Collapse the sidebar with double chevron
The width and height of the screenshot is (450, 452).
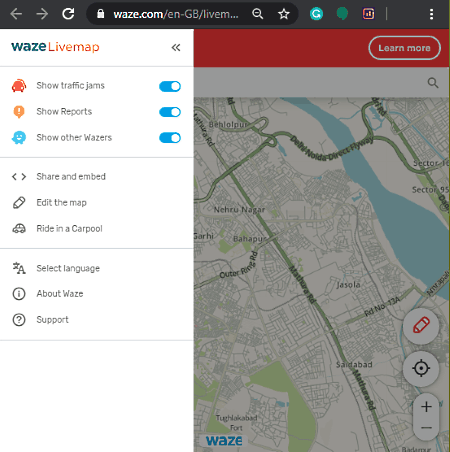click(x=176, y=47)
